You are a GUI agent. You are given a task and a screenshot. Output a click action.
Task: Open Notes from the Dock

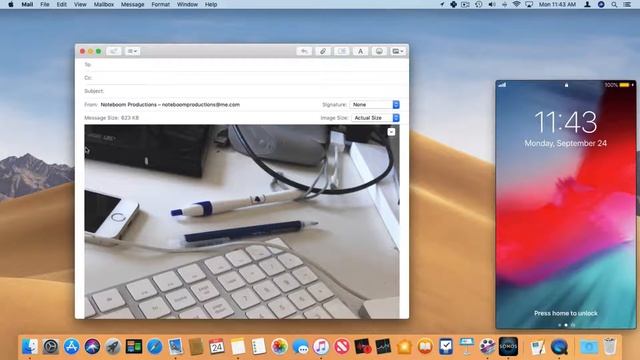238,347
